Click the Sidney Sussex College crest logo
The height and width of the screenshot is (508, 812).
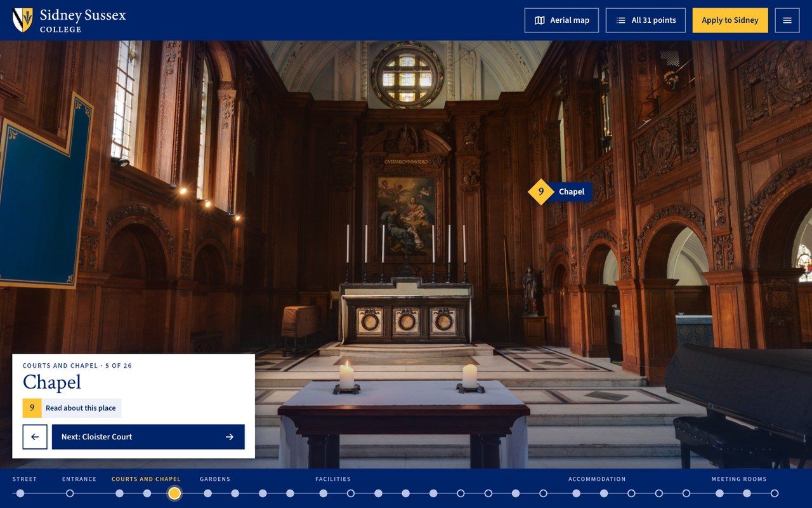coord(23,20)
